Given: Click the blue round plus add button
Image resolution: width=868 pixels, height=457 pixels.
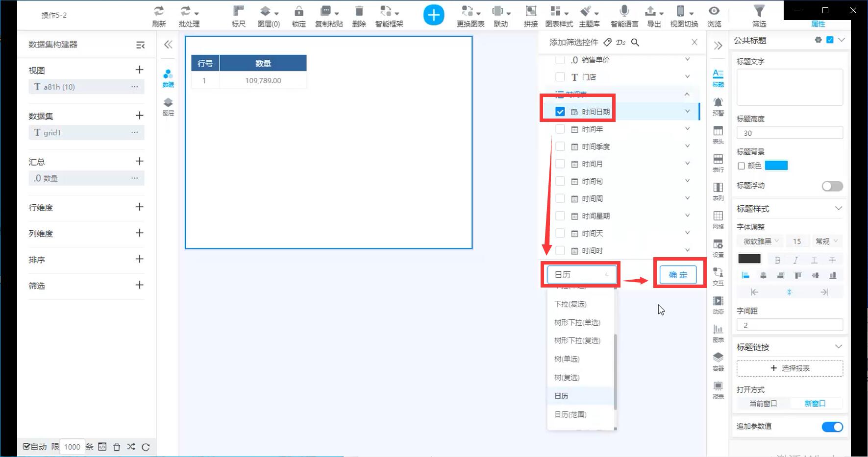Looking at the screenshot, I should point(434,15).
